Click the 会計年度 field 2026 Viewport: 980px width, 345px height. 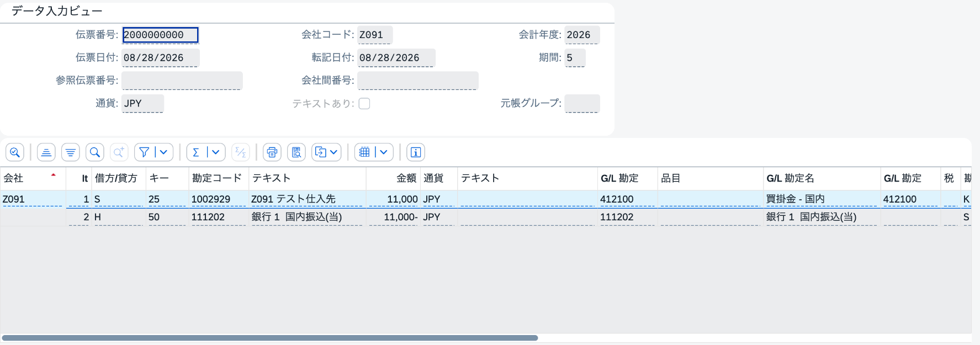pos(582,35)
